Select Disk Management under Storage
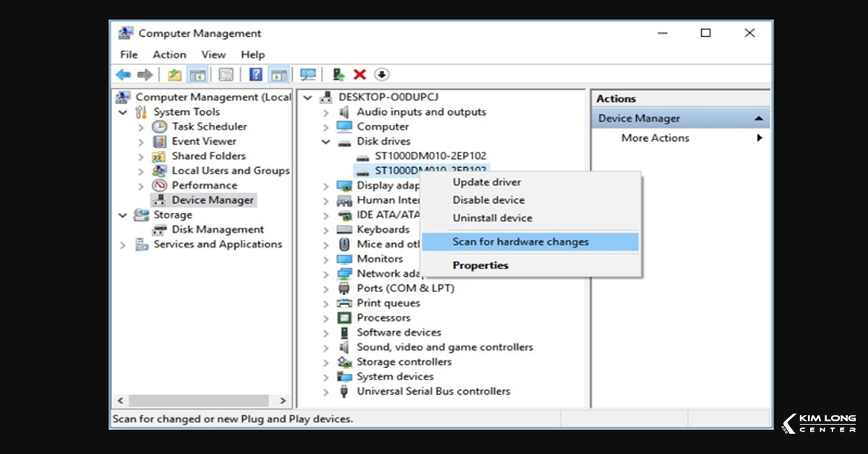Image resolution: width=868 pixels, height=454 pixels. tap(217, 229)
